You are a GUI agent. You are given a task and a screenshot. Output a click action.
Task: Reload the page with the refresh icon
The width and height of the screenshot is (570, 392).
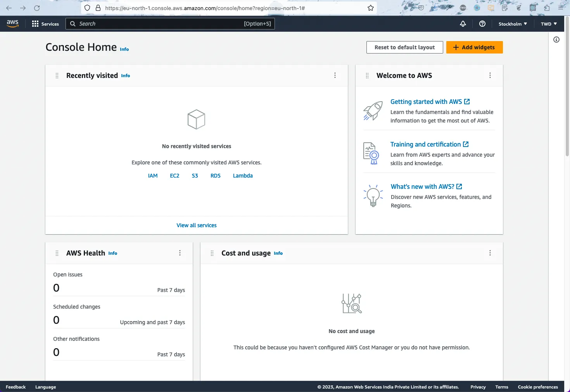pos(37,8)
